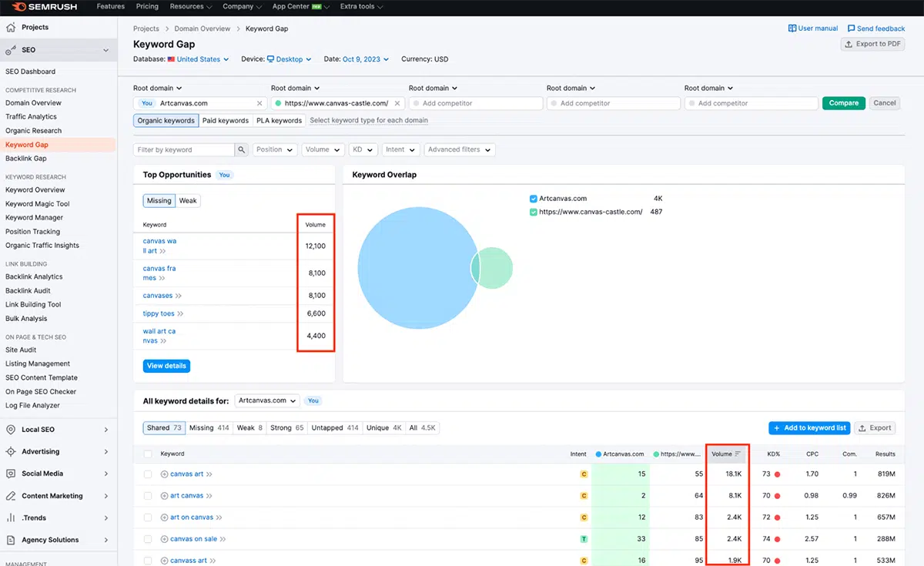Image resolution: width=924 pixels, height=566 pixels.
Task: Open the Position filter dropdown
Action: [275, 149]
